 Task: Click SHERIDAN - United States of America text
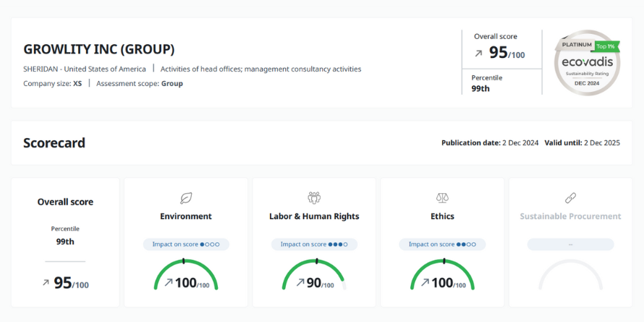coord(85,69)
